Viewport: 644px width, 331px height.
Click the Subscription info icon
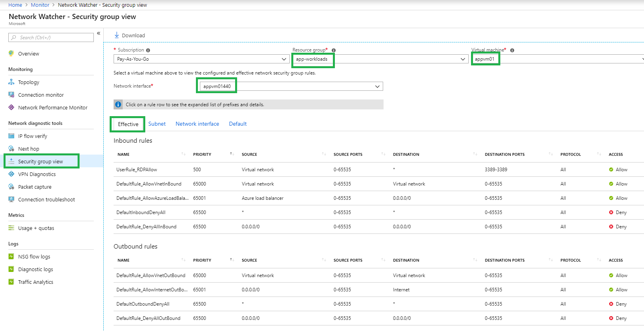point(148,50)
